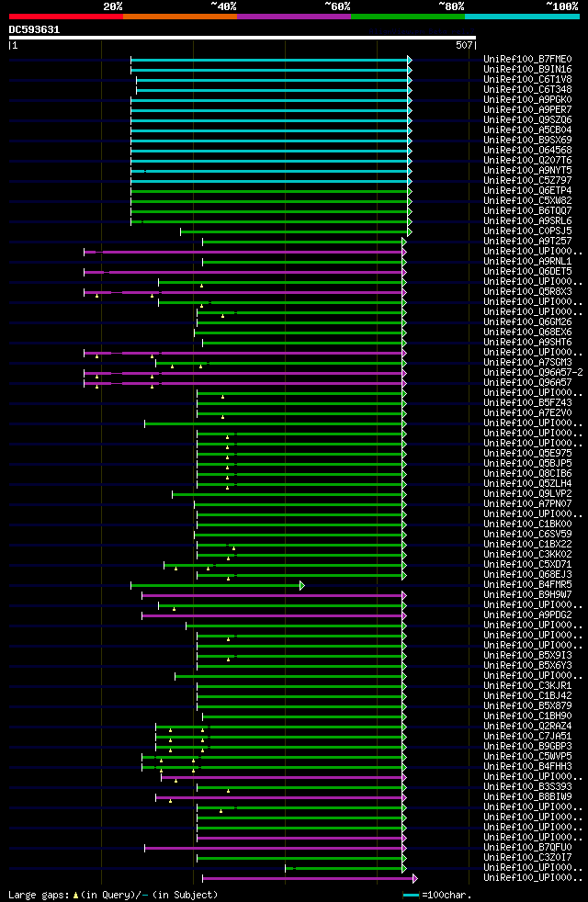Select the UniRef100_A9PDG2 label

pos(527,614)
